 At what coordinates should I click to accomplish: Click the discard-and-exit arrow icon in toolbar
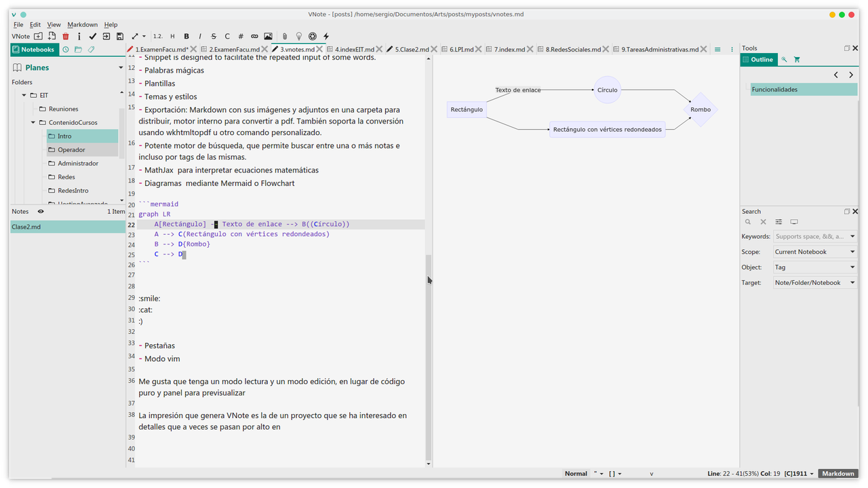(106, 36)
